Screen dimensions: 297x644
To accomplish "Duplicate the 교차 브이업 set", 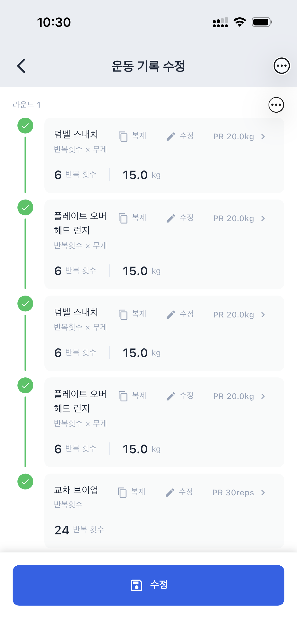I will pyautogui.click(x=131, y=492).
